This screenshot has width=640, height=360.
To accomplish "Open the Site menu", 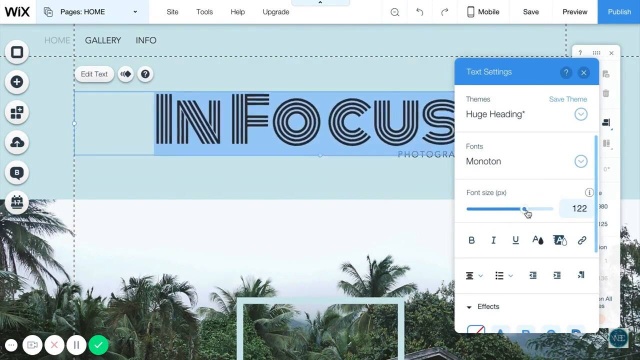I will click(x=172, y=12).
